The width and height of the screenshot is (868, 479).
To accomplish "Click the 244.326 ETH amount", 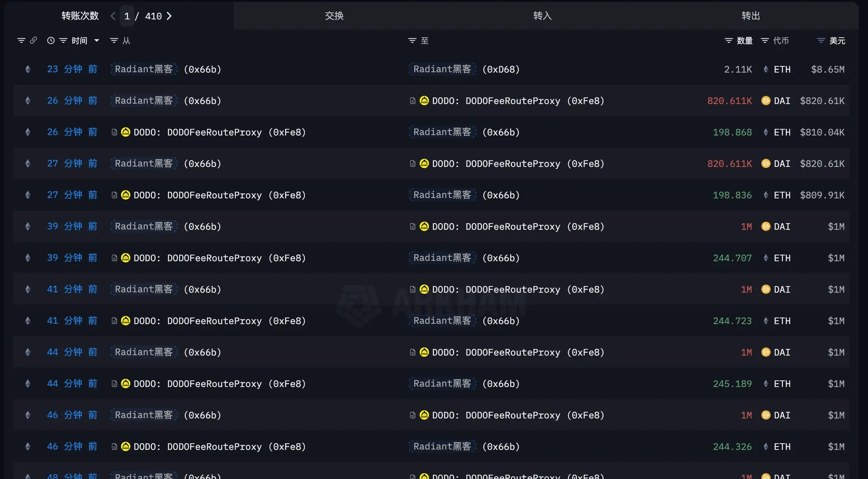I will pos(732,446).
